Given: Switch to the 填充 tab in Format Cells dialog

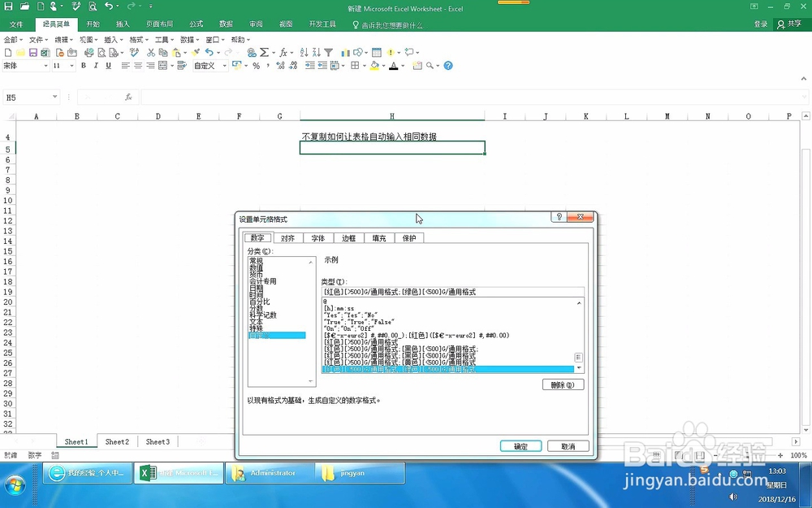Looking at the screenshot, I should 379,238.
